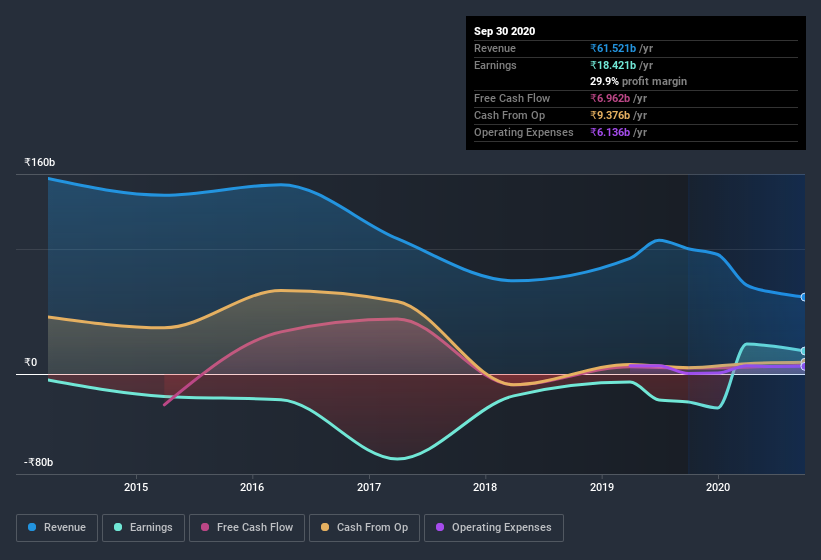Click the Revenue row label in tooltip

pyautogui.click(x=495, y=48)
